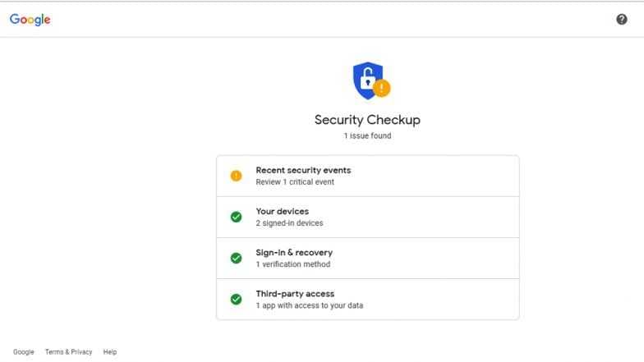Open Review 1 critical event text
The width and height of the screenshot is (644, 362).
click(x=295, y=182)
